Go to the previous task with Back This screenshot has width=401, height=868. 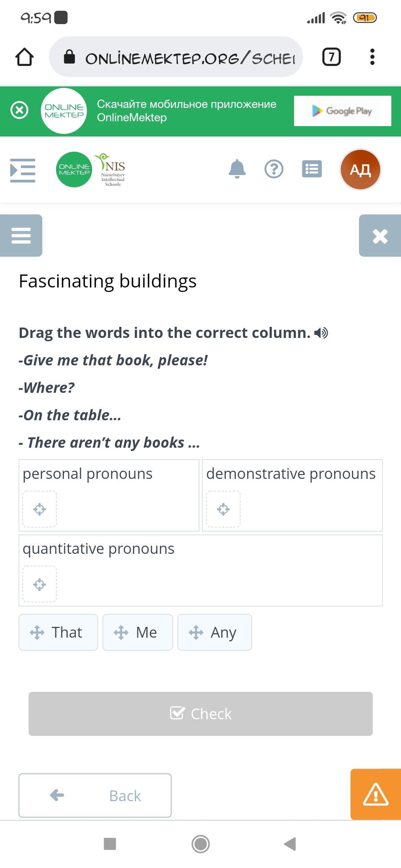coord(95,796)
